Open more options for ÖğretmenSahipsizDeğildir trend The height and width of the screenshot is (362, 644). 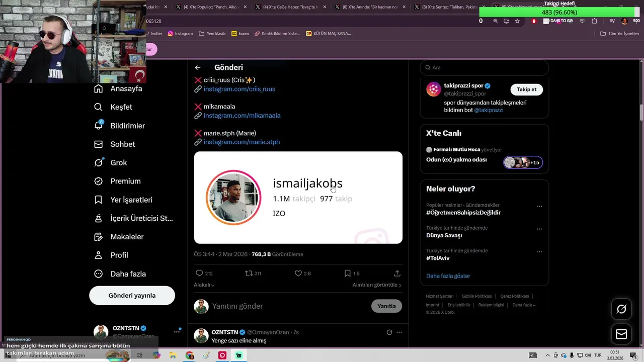[x=539, y=206]
